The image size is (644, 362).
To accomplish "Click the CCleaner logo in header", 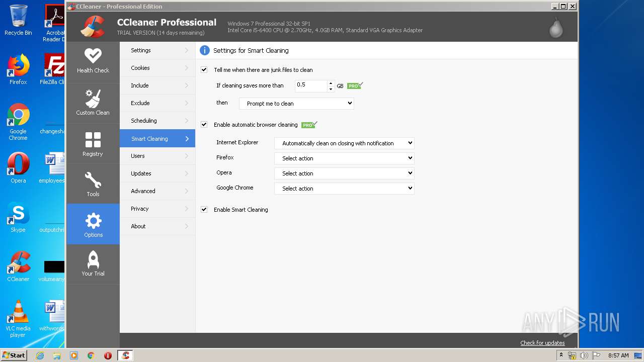I will (x=93, y=27).
